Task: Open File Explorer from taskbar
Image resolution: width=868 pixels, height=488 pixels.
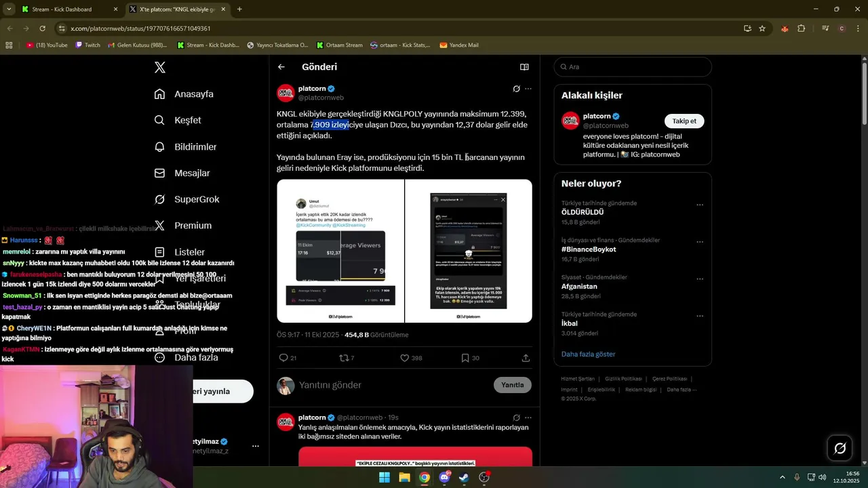Action: (404, 477)
